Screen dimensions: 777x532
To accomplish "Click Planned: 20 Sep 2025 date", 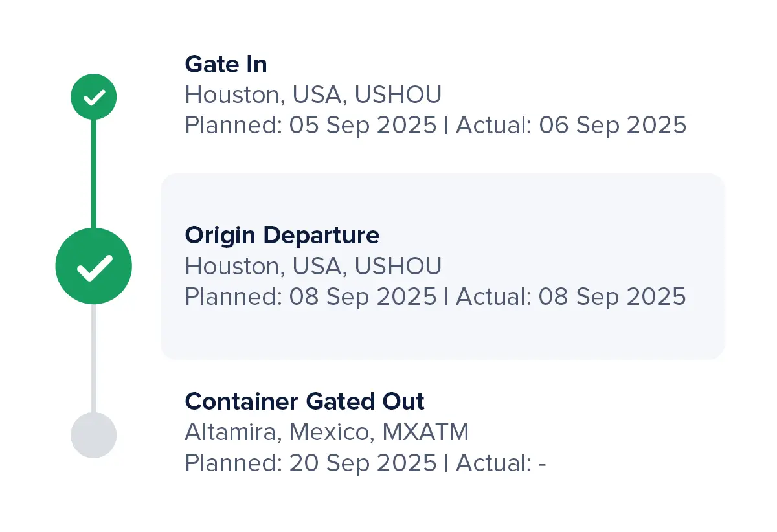I will [x=311, y=463].
